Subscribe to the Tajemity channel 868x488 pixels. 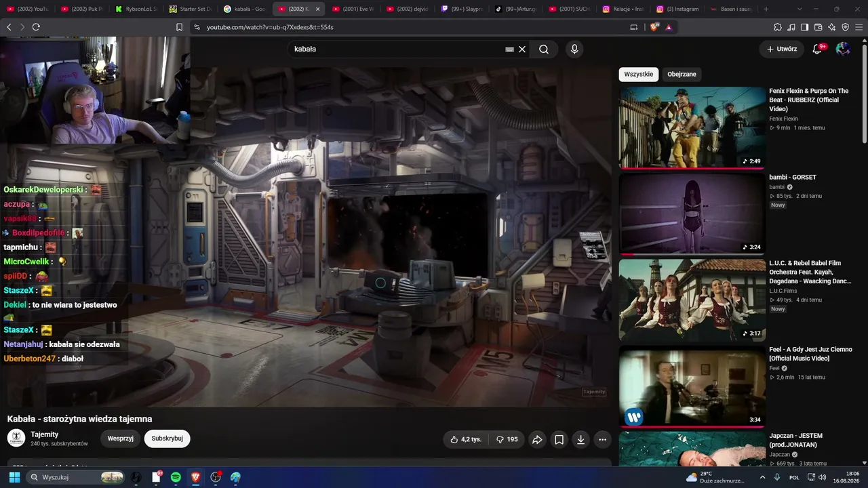(167, 439)
